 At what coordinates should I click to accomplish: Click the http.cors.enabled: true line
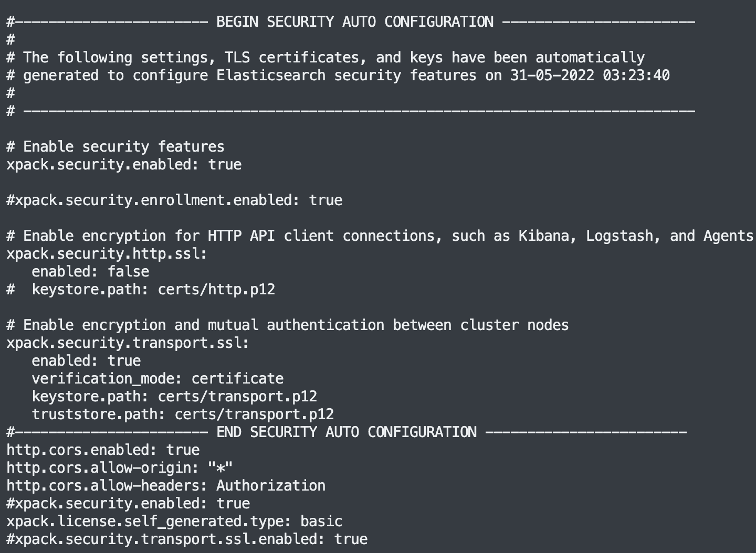tap(103, 450)
